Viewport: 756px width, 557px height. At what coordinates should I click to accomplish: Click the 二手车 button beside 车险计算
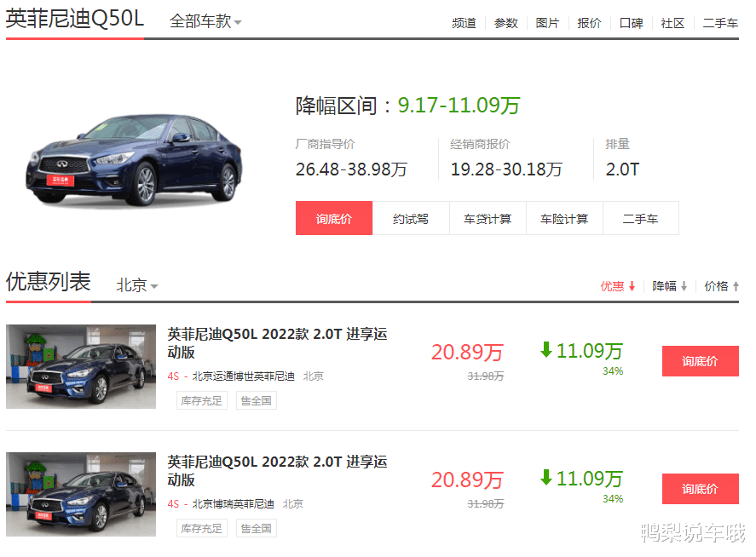pyautogui.click(x=641, y=218)
